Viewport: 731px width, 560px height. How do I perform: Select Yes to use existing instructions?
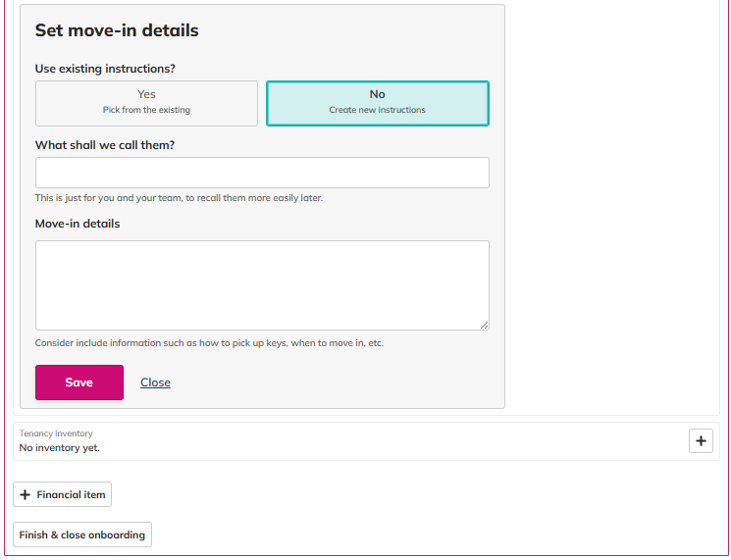pos(146,103)
